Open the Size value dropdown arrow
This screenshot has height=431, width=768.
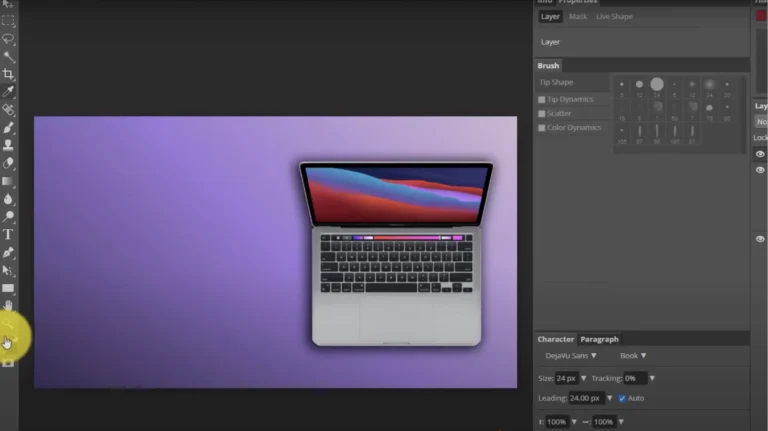(x=583, y=378)
